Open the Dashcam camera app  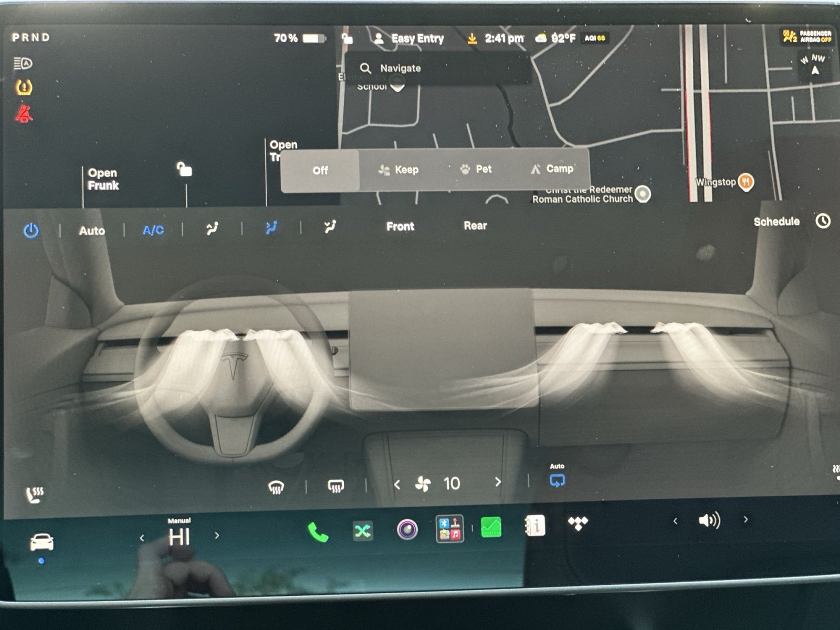tap(407, 529)
